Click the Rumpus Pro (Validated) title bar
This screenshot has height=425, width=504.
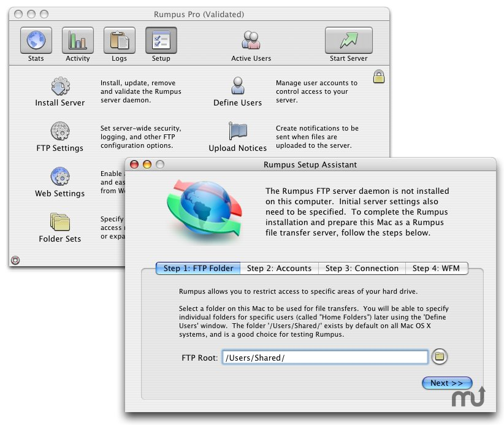pyautogui.click(x=199, y=14)
